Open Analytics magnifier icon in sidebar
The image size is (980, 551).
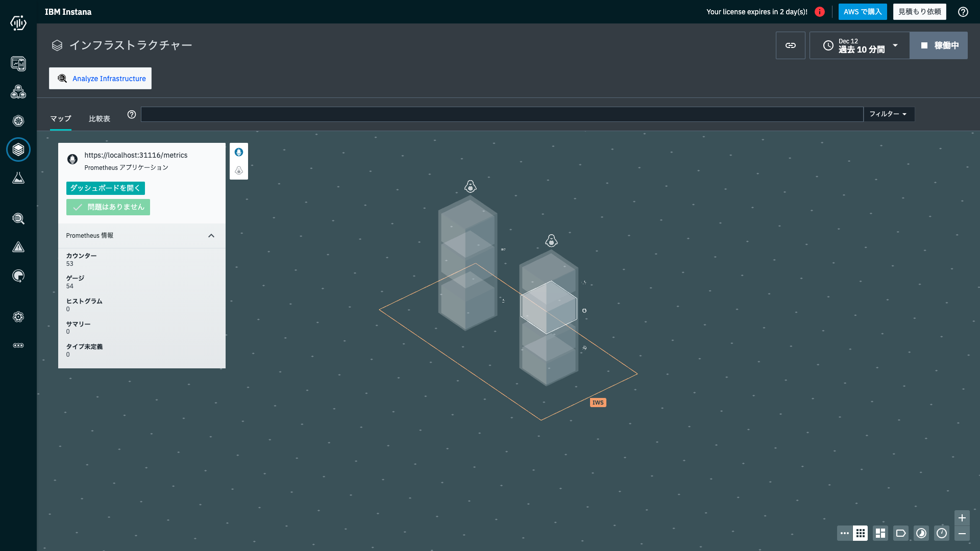point(18,219)
